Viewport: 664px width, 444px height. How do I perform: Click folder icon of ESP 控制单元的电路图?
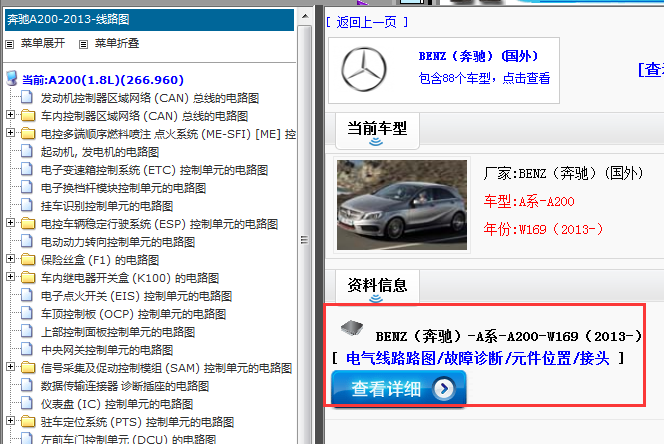(x=28, y=223)
